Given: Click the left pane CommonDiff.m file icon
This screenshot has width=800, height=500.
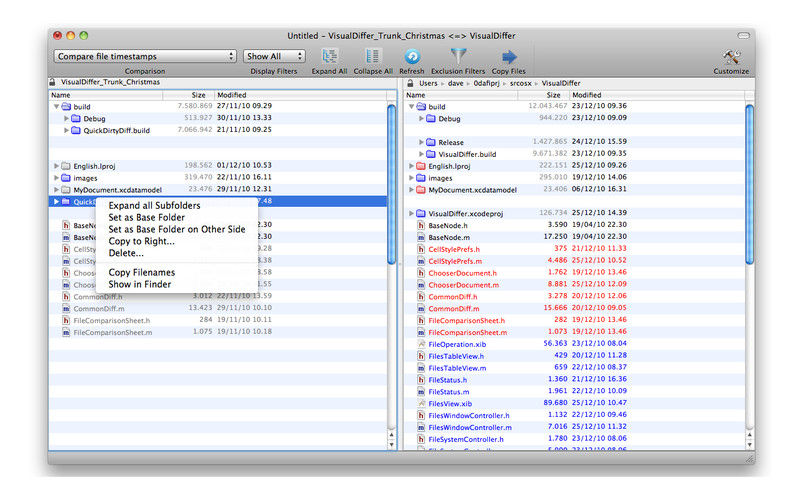Looking at the screenshot, I should tap(66, 308).
